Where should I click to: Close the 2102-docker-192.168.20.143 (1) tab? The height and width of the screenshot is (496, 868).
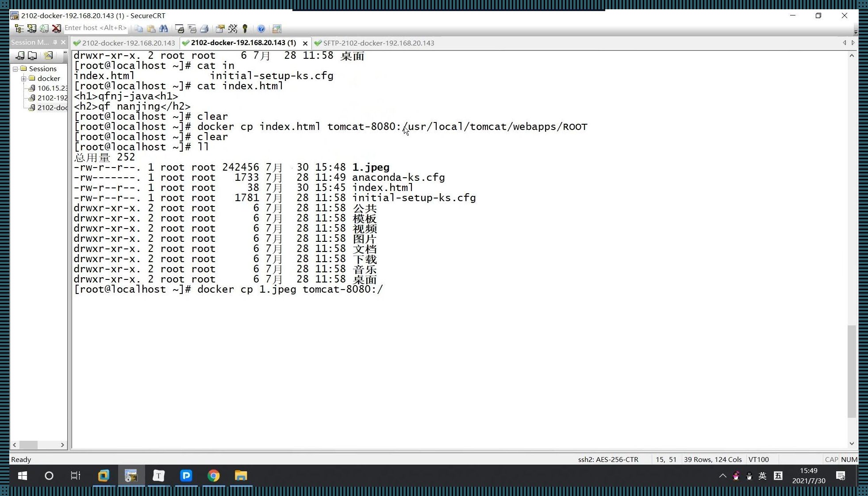pos(305,43)
